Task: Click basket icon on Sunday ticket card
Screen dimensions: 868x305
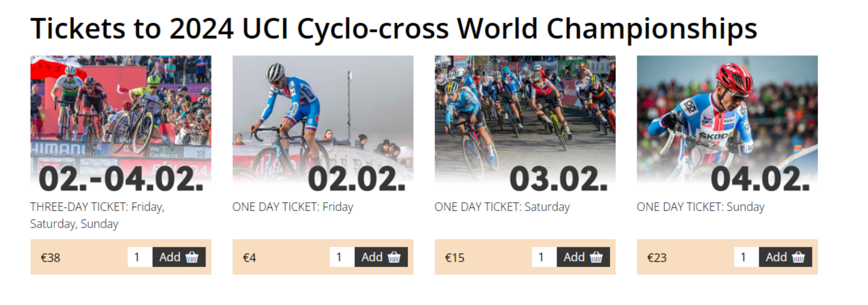Action: coord(798,257)
